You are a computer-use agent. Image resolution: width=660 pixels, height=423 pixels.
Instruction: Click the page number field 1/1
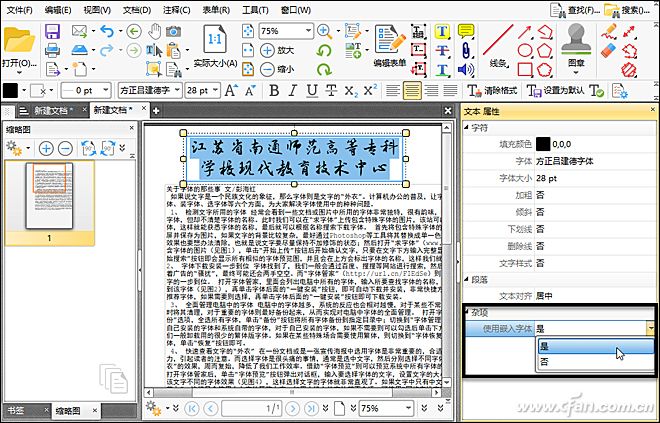(251, 408)
